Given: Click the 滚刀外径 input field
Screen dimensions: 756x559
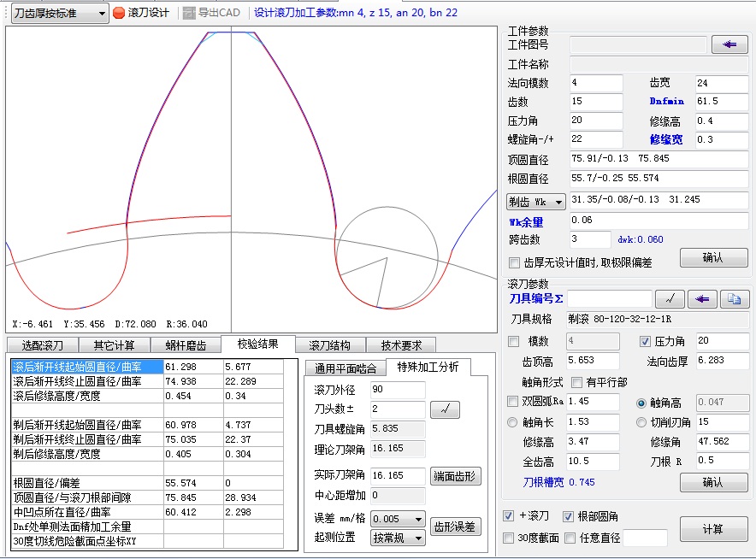Looking at the screenshot, I should tap(397, 390).
